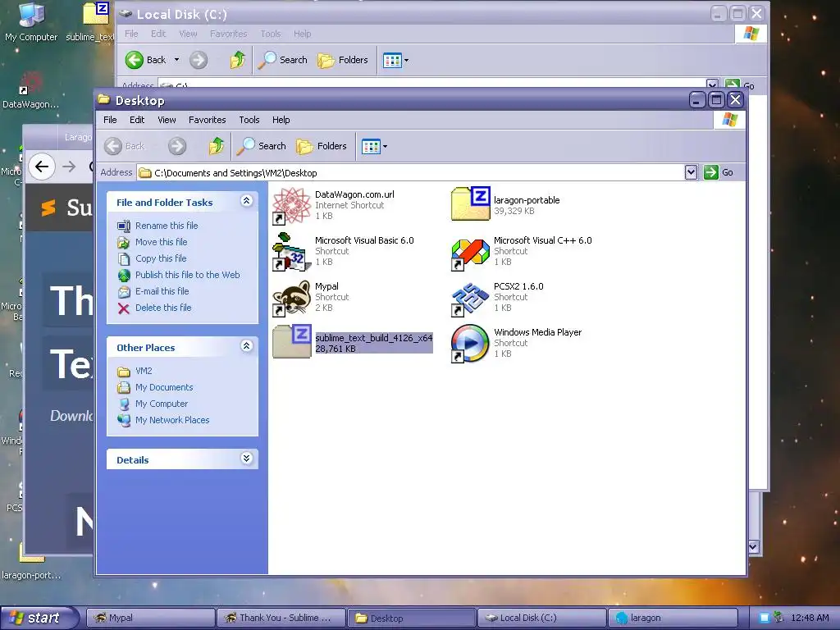Click Search in the Desktop window toolbar
The height and width of the screenshot is (630, 840).
click(262, 146)
